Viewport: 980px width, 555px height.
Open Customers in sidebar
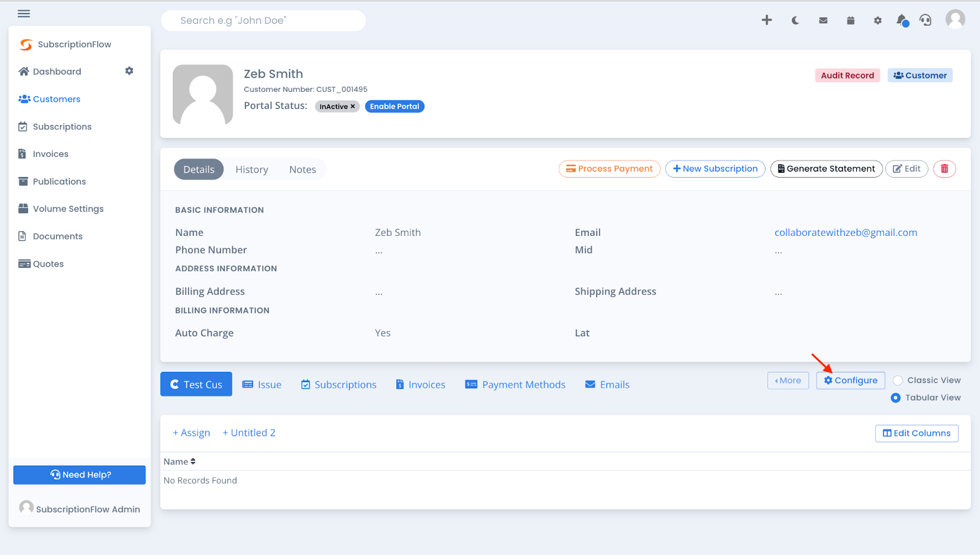point(50,99)
